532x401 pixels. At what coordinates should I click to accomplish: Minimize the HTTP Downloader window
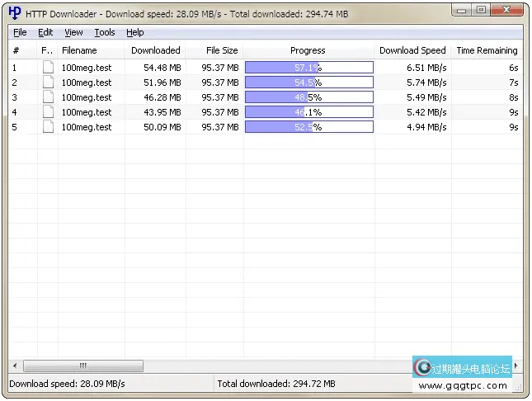tap(461, 10)
